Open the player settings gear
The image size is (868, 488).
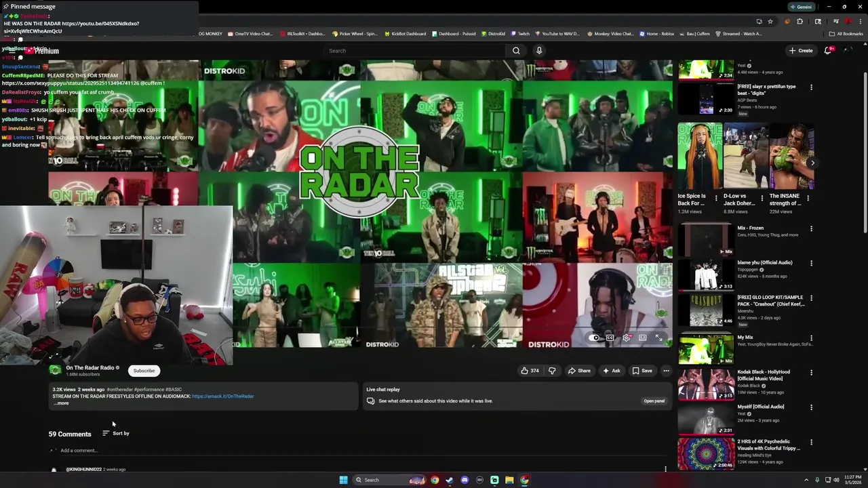click(x=627, y=338)
